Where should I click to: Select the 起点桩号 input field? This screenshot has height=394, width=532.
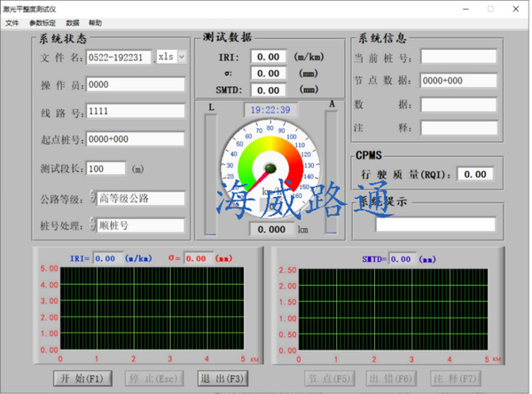(x=135, y=139)
